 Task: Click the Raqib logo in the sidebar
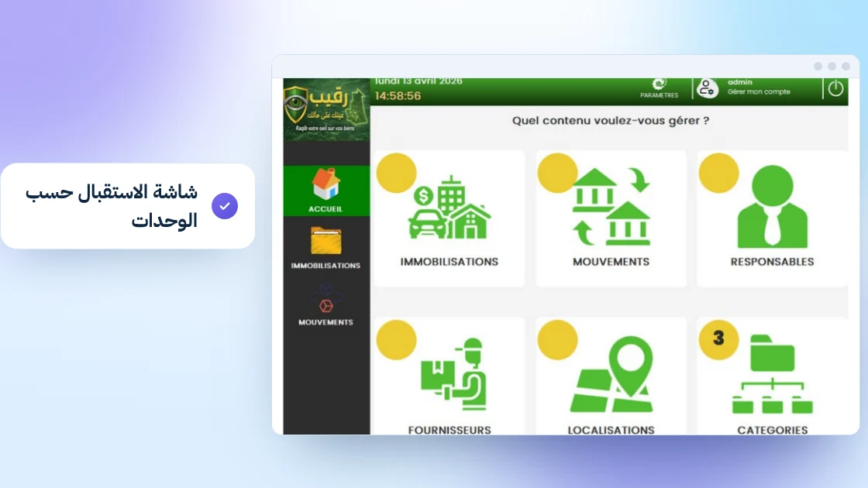[326, 109]
